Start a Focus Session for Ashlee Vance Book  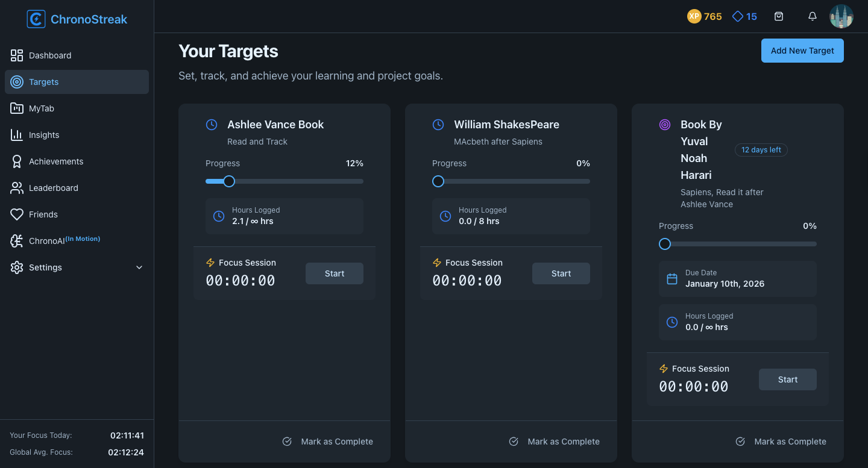(x=334, y=273)
